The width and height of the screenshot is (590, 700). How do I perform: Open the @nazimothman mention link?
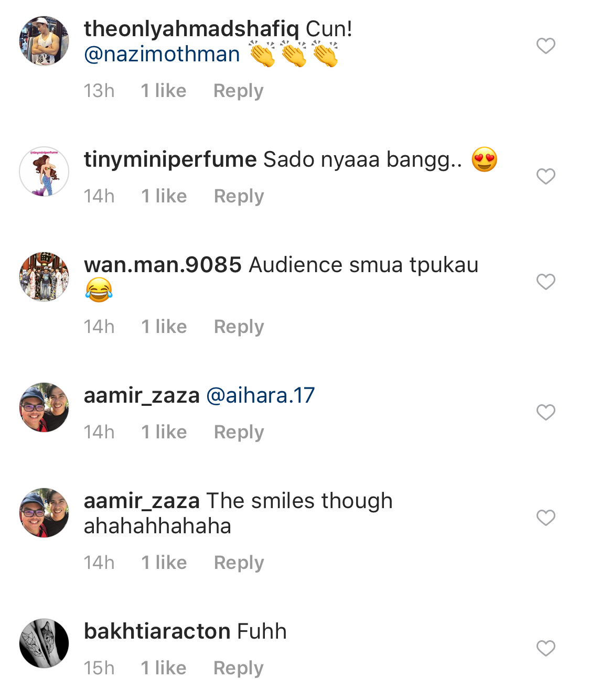point(162,55)
